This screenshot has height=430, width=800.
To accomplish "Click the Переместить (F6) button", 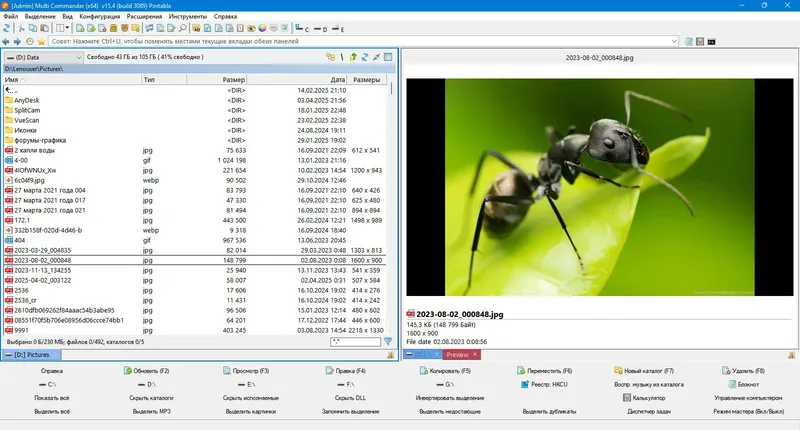I will [x=544, y=371].
